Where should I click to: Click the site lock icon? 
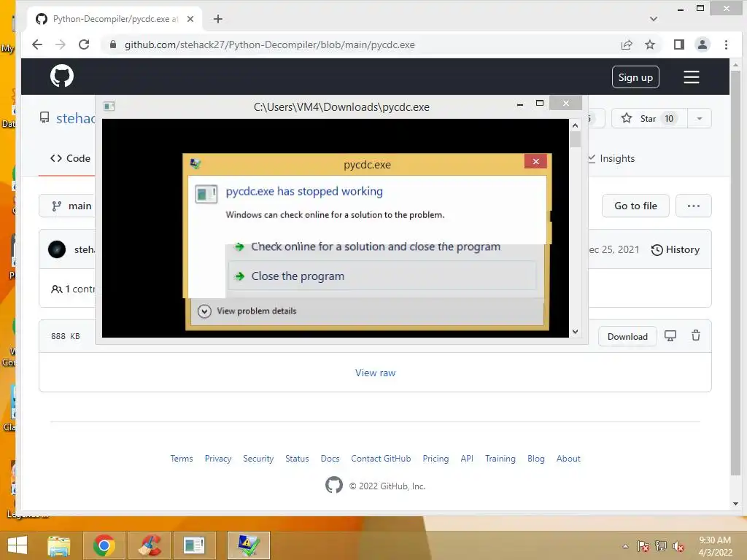click(x=113, y=44)
